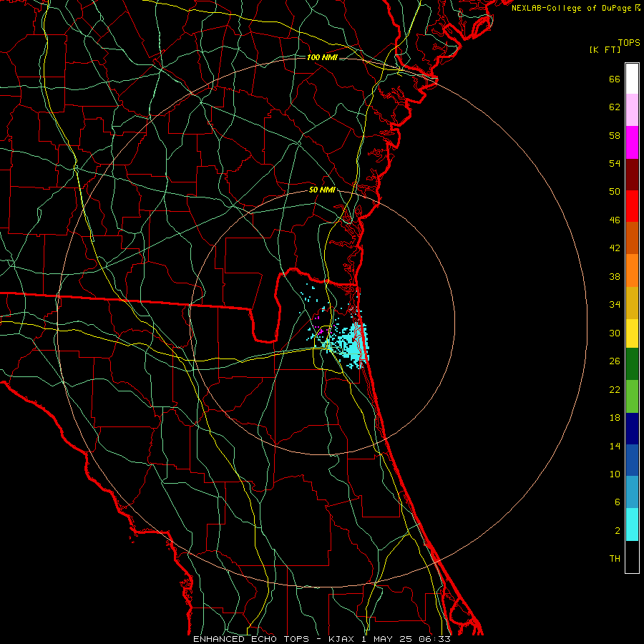Click the navy 14-18 legend swatch
Screen dimensions: 644x644
632,429
